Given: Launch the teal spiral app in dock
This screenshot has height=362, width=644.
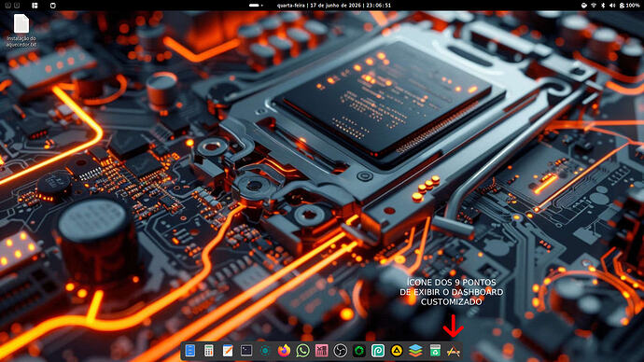Looking at the screenshot, I should pos(378,351).
